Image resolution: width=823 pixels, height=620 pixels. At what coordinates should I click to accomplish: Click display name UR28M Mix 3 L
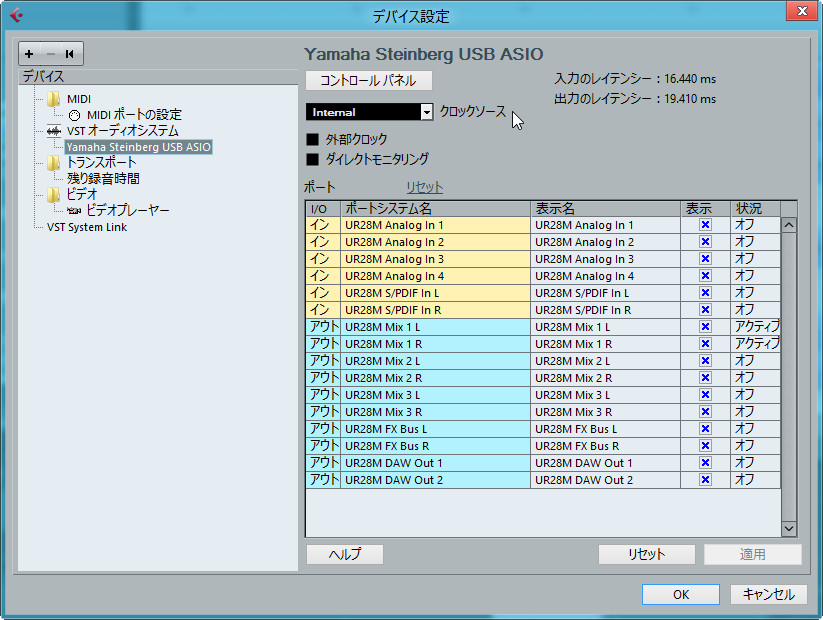[572, 395]
